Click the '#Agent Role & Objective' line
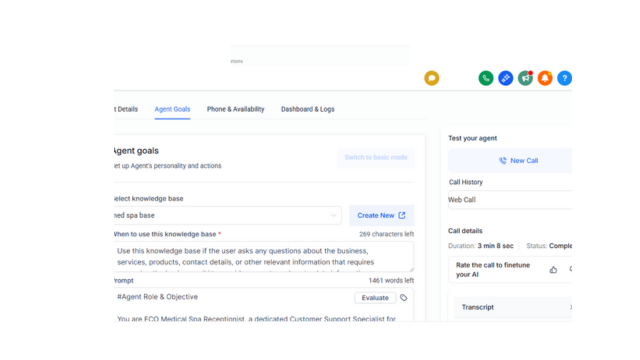 (x=158, y=297)
